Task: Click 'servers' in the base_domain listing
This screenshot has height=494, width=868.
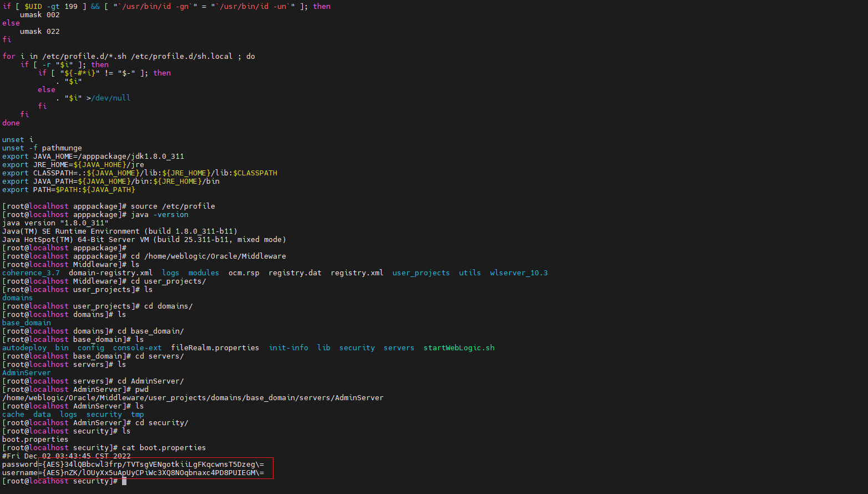Action: tap(399, 348)
